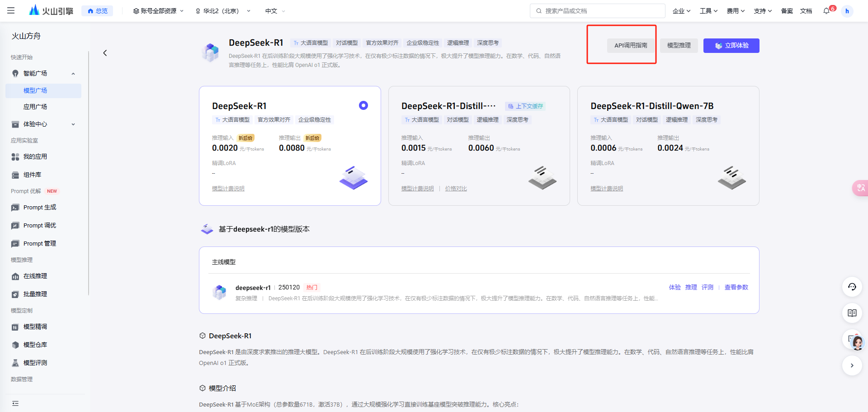The image size is (868, 412).
Task: Open the 支持 menu
Action: pos(763,11)
